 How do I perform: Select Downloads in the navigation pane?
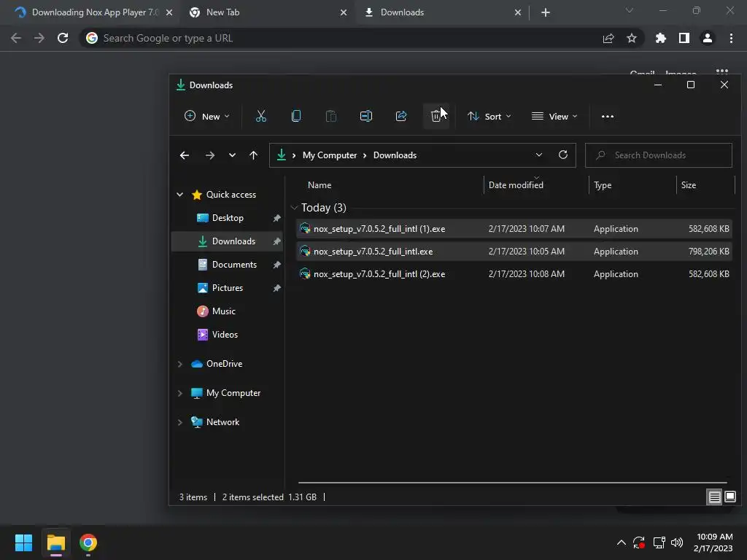coord(227,241)
